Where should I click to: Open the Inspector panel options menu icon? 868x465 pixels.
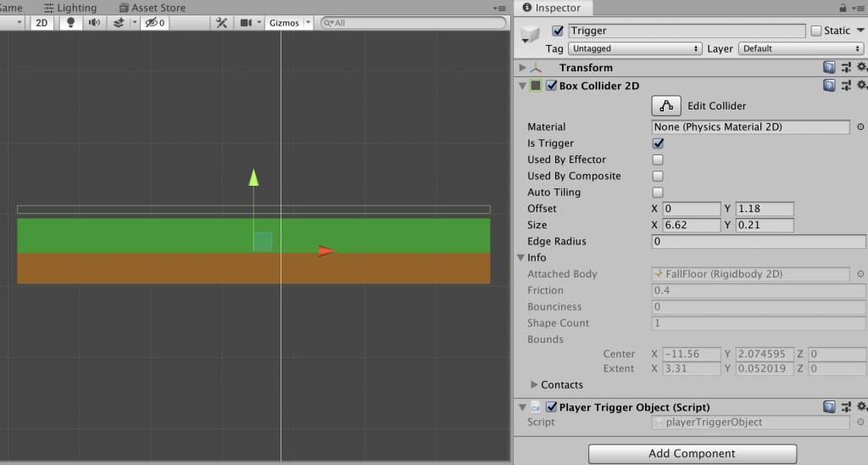pos(859,8)
